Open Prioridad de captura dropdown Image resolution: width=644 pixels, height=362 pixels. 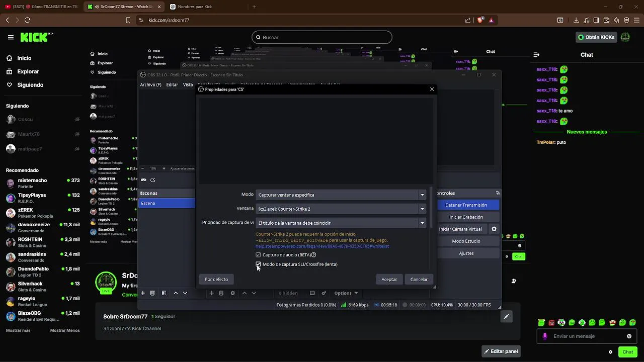click(341, 223)
